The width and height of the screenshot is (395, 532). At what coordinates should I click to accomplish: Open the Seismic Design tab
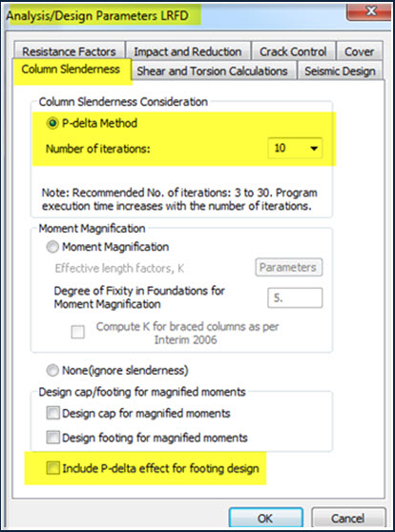[x=341, y=71]
